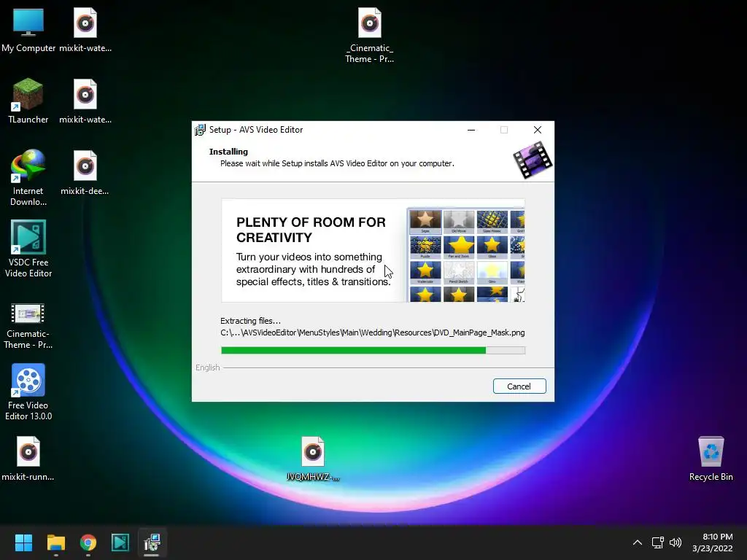Viewport: 747px width, 560px height.
Task: Select the JVQMHWZ-... audio file icon
Action: click(x=312, y=459)
